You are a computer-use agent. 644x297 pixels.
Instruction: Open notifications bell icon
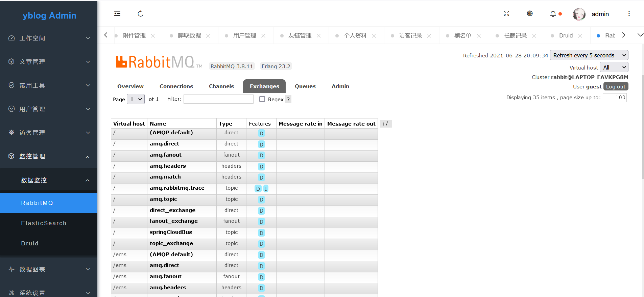553,14
